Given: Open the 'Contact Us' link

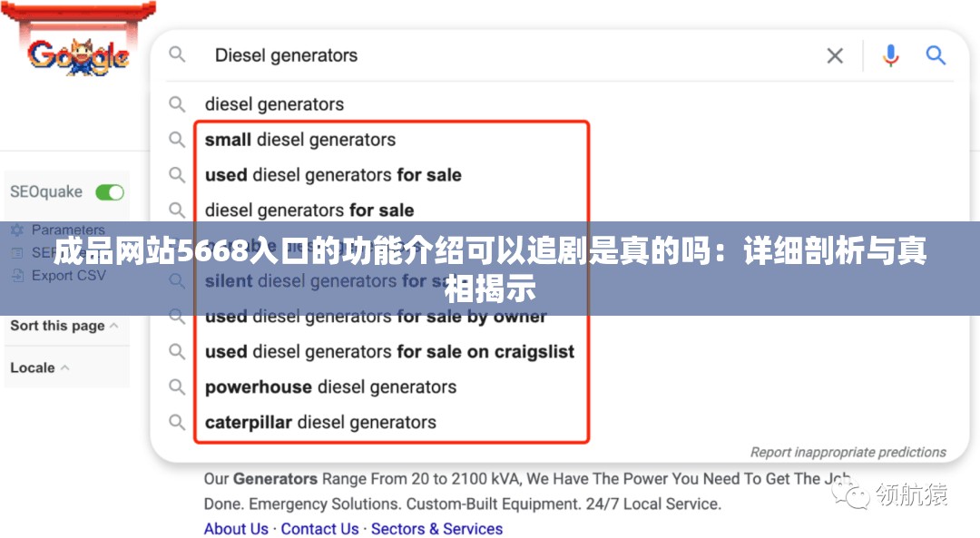Looking at the screenshot, I should point(318,528).
